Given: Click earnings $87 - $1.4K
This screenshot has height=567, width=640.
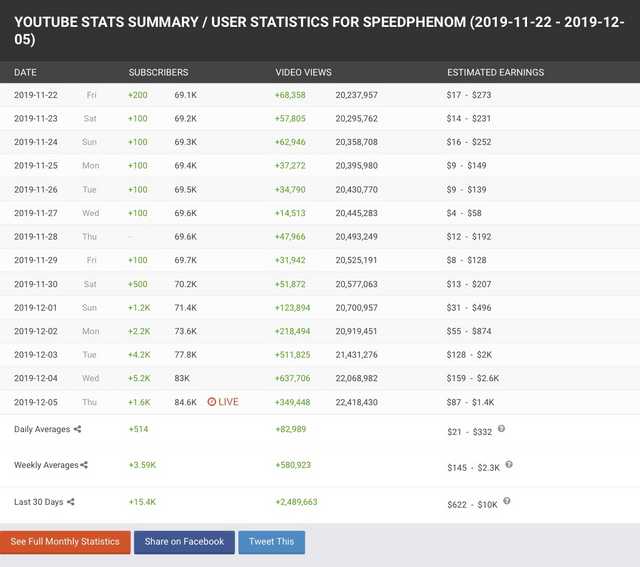Looking at the screenshot, I should pos(470,402).
